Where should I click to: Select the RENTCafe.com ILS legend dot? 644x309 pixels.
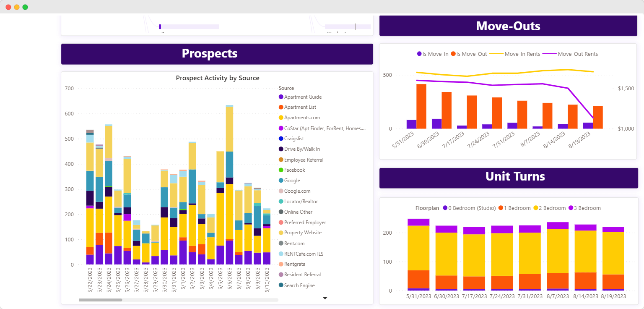click(281, 254)
